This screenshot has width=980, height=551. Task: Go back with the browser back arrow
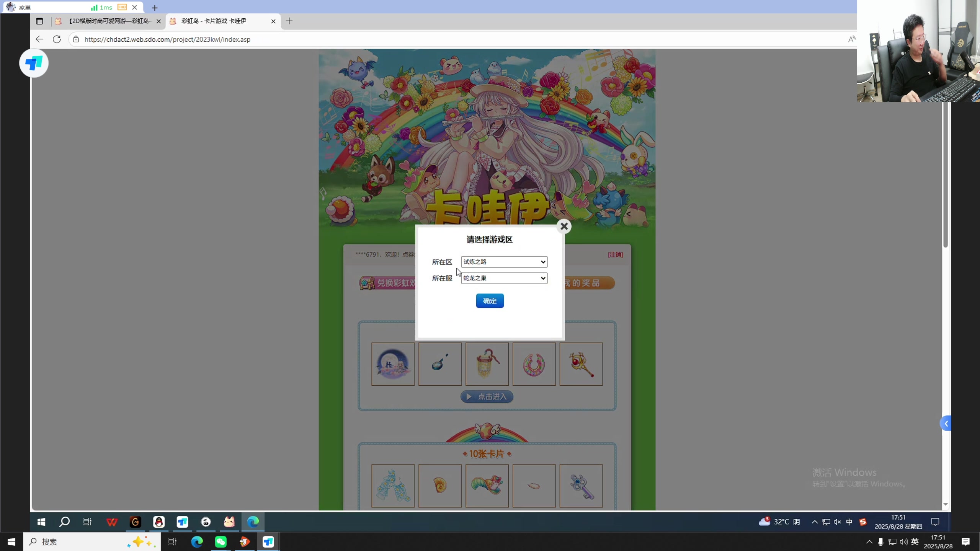39,39
